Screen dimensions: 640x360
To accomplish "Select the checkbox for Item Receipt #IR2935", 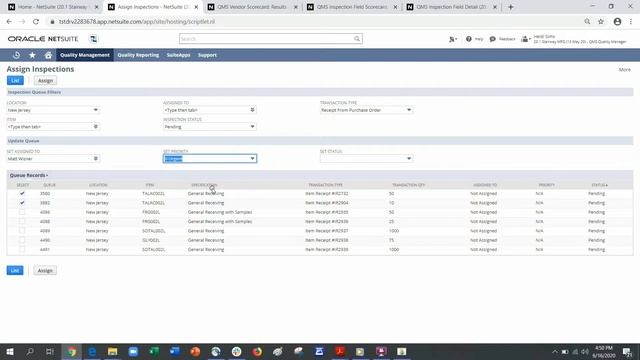I will (22, 212).
